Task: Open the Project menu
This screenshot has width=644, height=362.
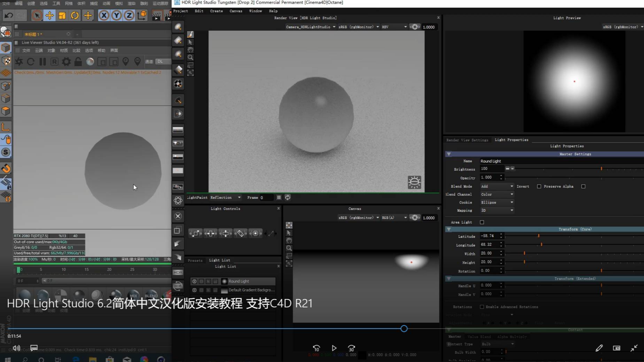Action: (x=180, y=11)
